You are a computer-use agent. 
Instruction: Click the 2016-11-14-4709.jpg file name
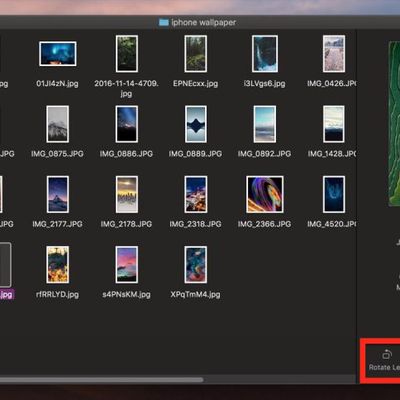click(x=126, y=88)
